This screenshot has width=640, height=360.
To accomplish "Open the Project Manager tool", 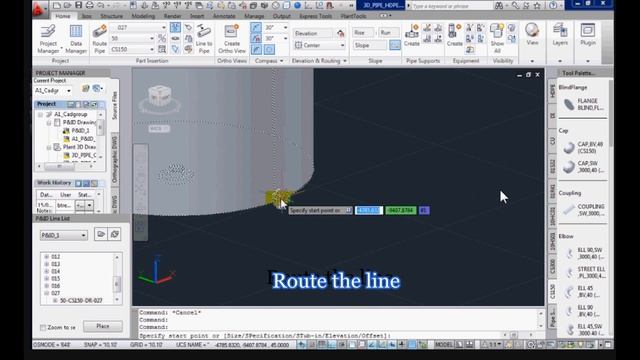I will tap(48, 38).
